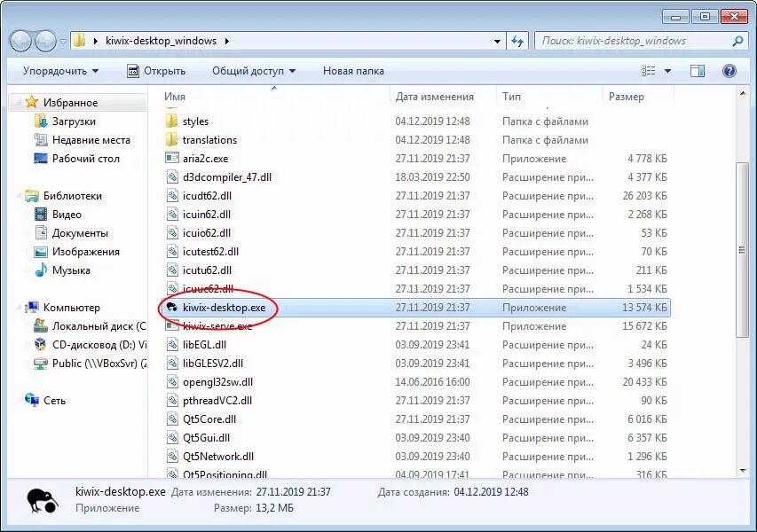Select the icudt62.dll file icon

tap(172, 196)
